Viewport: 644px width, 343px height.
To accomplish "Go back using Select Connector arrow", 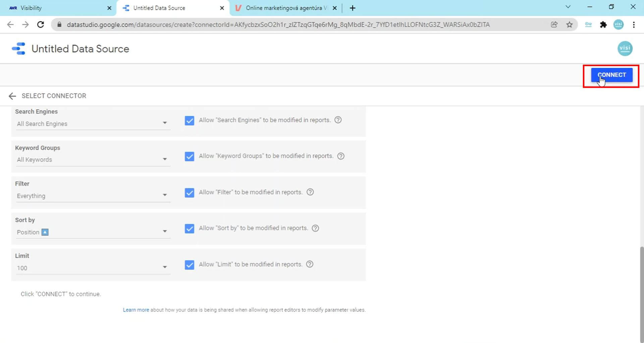I will click(12, 96).
